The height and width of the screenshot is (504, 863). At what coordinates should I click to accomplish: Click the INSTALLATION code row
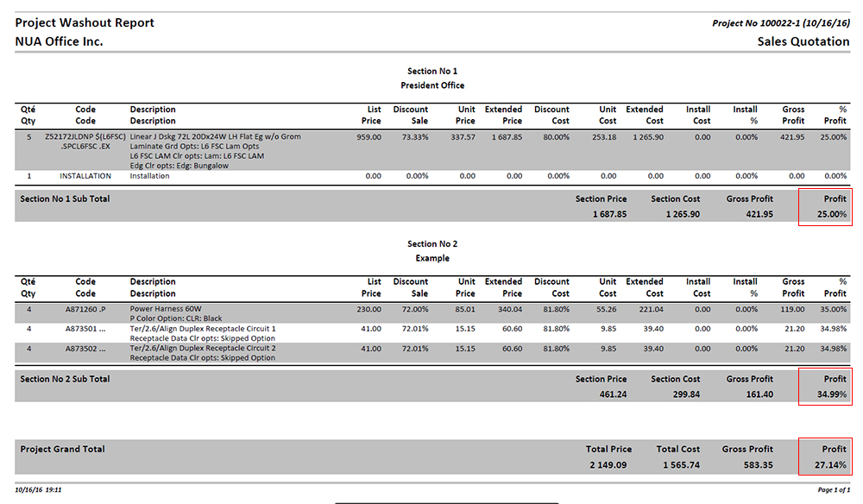coord(85,176)
